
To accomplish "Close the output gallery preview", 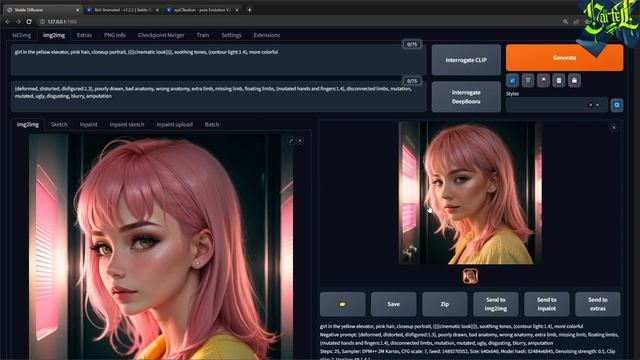I will tap(614, 128).
